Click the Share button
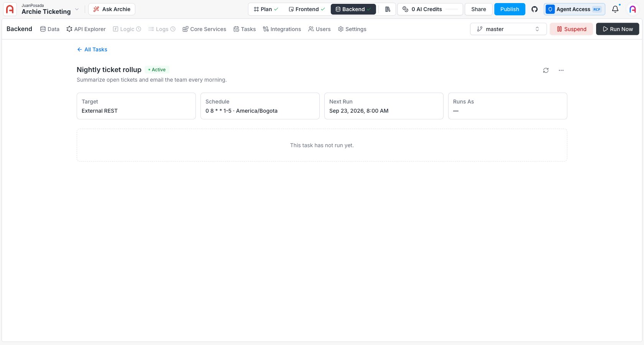 click(x=478, y=9)
